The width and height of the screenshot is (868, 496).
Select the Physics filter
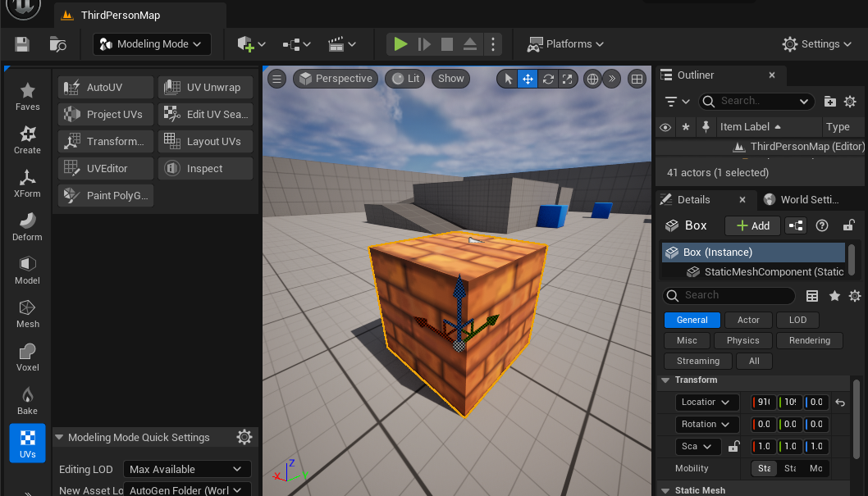click(743, 340)
